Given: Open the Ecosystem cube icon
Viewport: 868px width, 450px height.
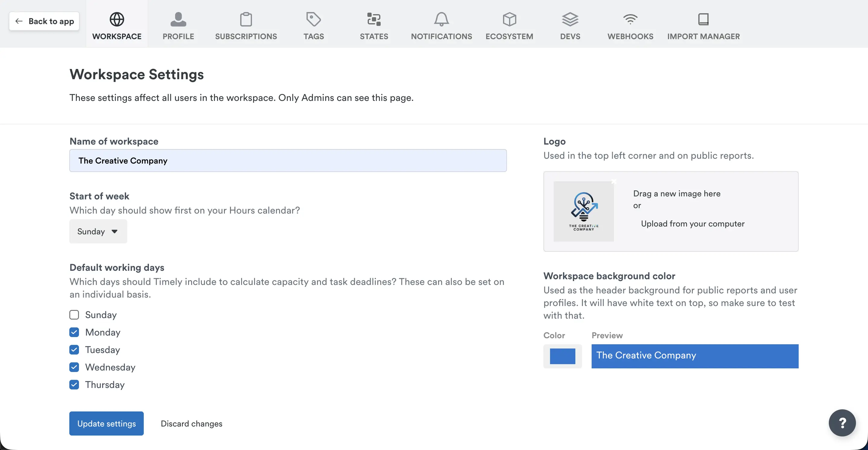Looking at the screenshot, I should point(509,20).
